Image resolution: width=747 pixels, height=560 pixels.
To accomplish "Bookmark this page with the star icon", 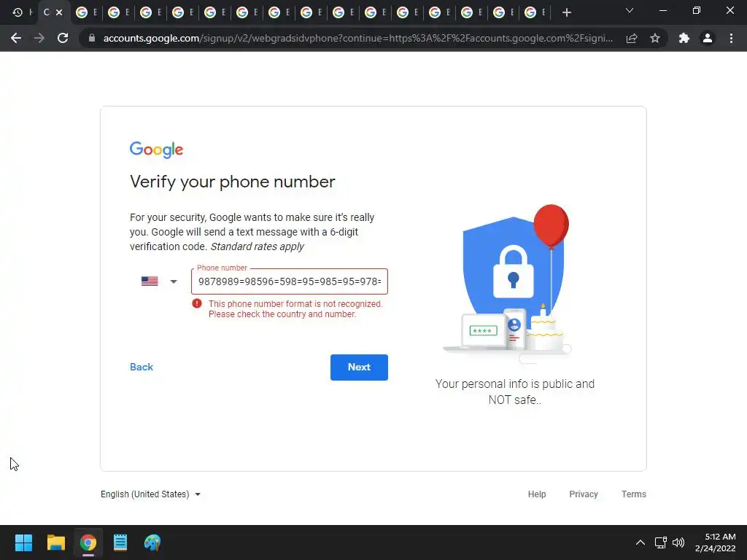I will pos(655,38).
